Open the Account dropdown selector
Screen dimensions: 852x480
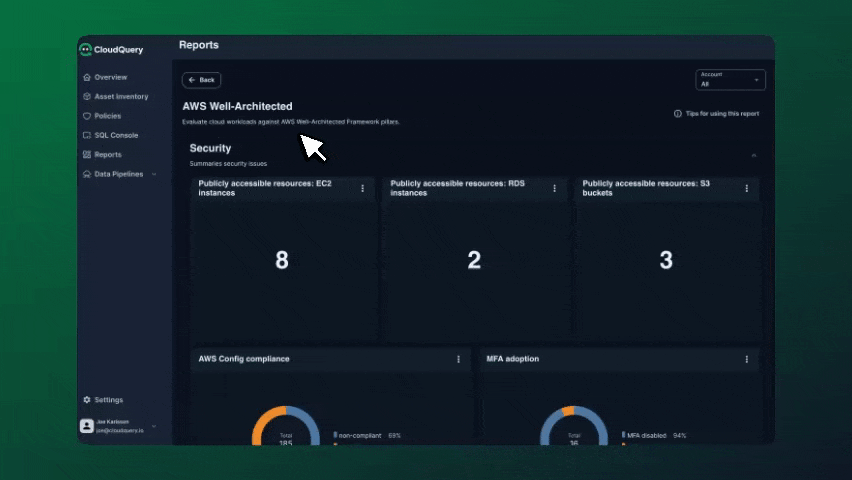[730, 79]
